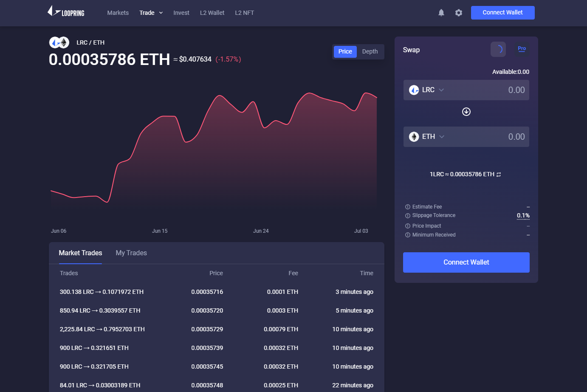Screen dimensions: 587x392
Task: Click the 300.138 LRC trade row
Action: point(217,292)
